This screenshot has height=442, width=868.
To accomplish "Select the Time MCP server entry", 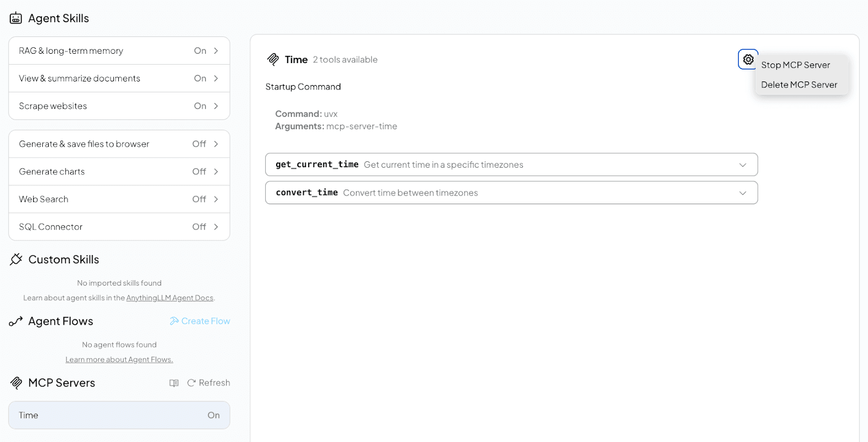I will click(x=119, y=415).
